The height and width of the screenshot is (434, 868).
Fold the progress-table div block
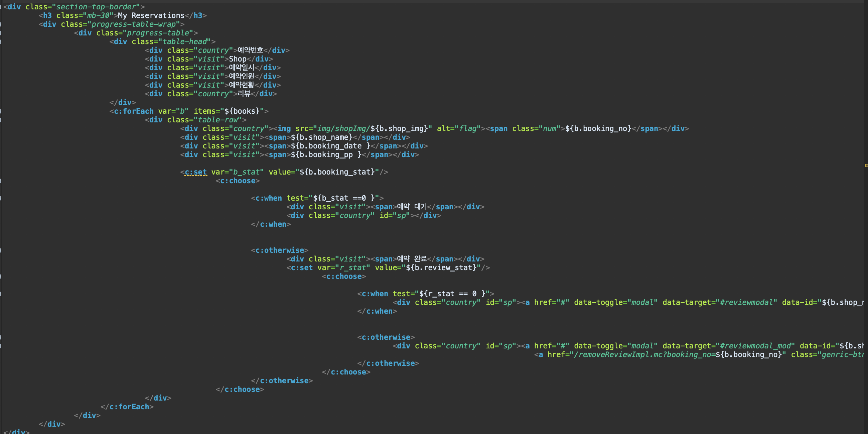click(x=1, y=33)
